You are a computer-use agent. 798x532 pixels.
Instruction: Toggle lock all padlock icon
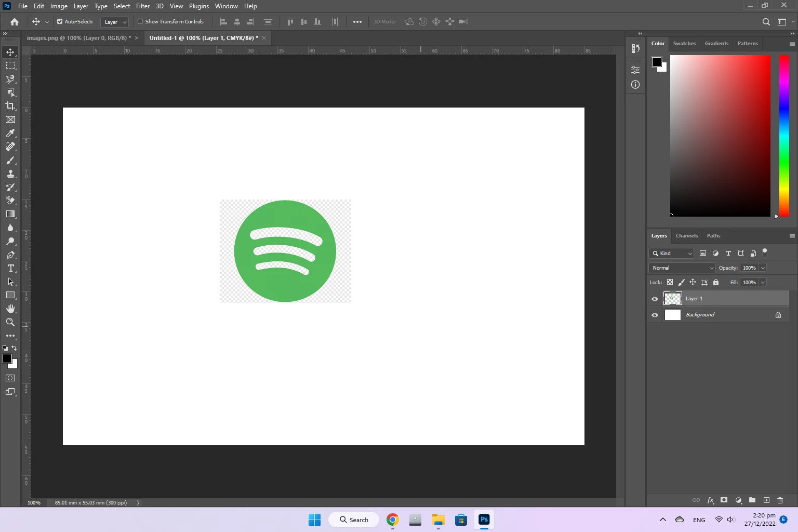(716, 283)
